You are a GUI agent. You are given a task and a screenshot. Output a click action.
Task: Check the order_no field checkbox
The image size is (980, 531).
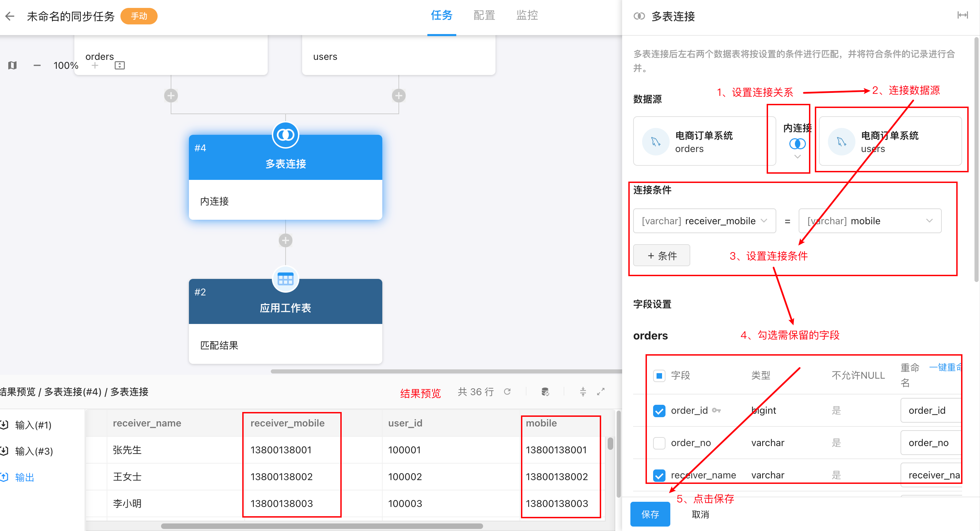[x=659, y=443]
